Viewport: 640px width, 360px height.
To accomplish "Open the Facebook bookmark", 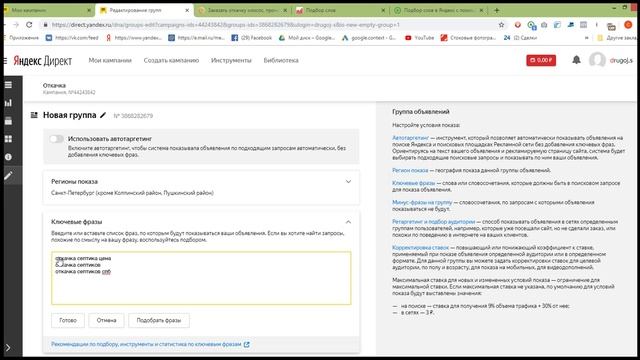I will (x=251, y=38).
